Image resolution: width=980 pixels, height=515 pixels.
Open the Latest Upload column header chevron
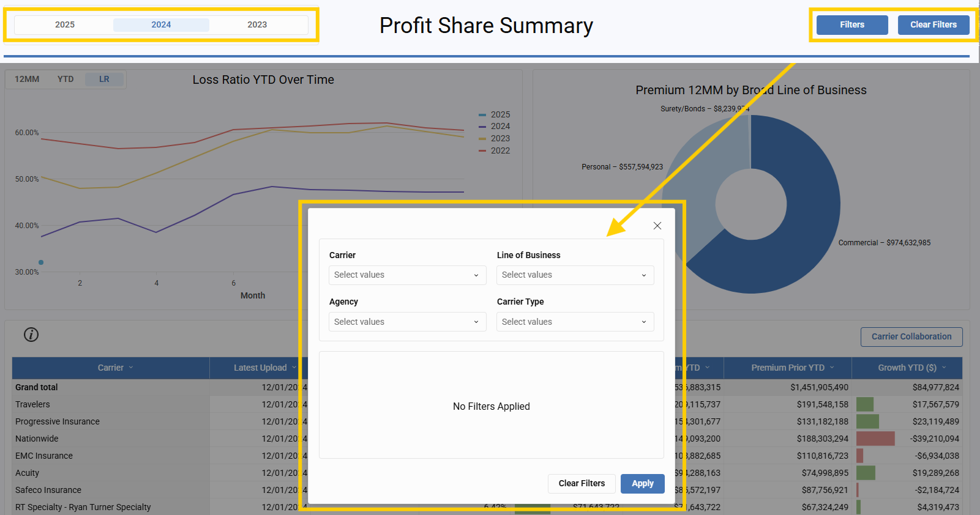click(x=294, y=368)
